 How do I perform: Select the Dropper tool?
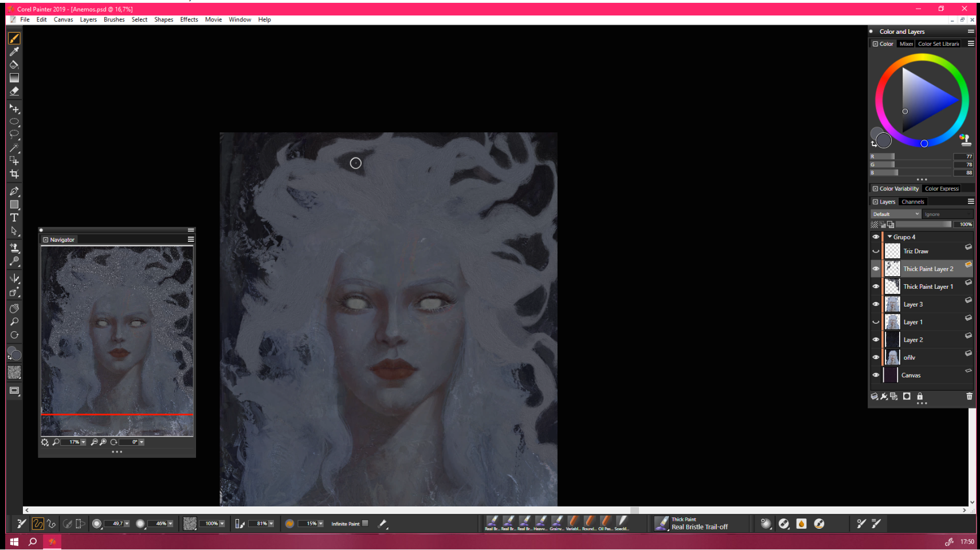14,52
